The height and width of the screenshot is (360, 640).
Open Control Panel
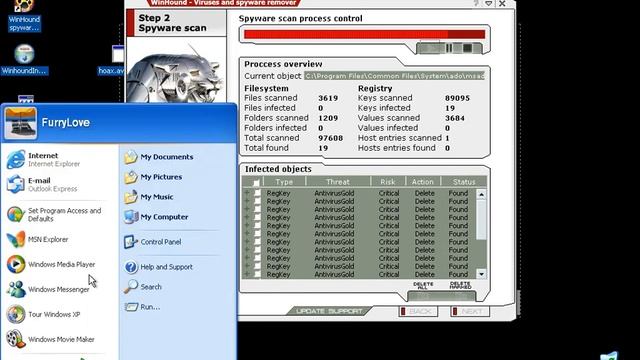click(x=153, y=242)
